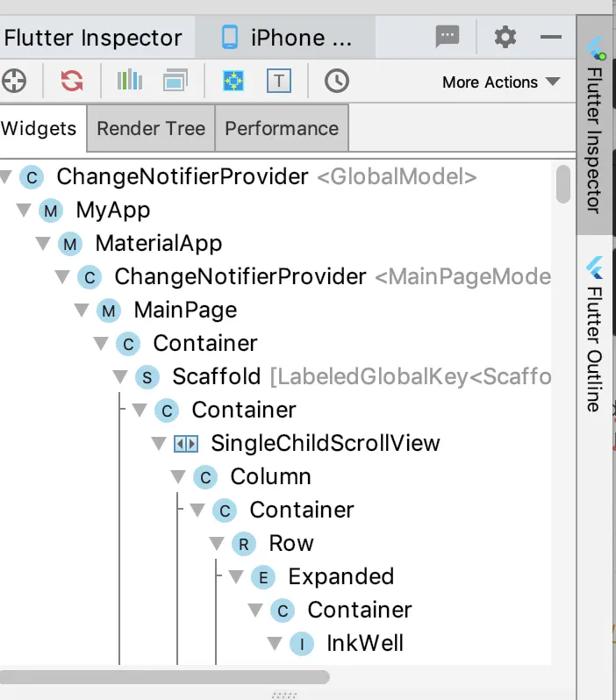Click the Flutter logo with green dot in sidebar

pos(596,48)
